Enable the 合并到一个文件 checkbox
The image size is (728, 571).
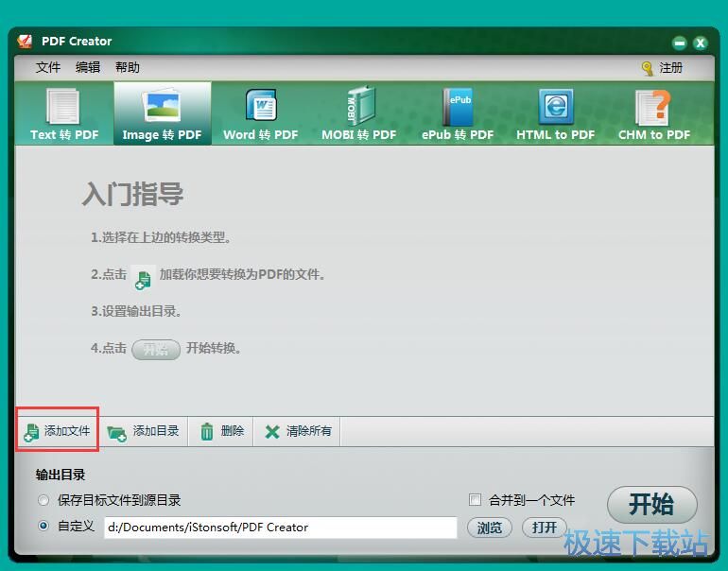click(x=475, y=499)
